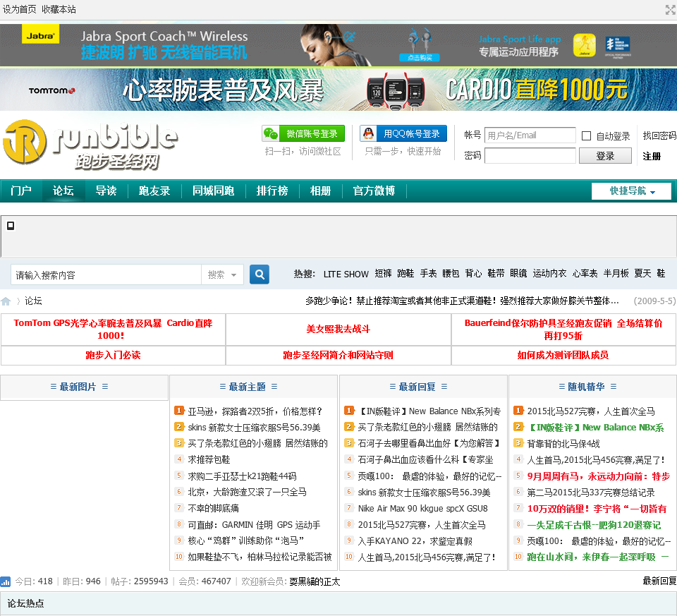The image size is (677, 616).
Task: Click the 注册 link
Action: click(x=652, y=156)
